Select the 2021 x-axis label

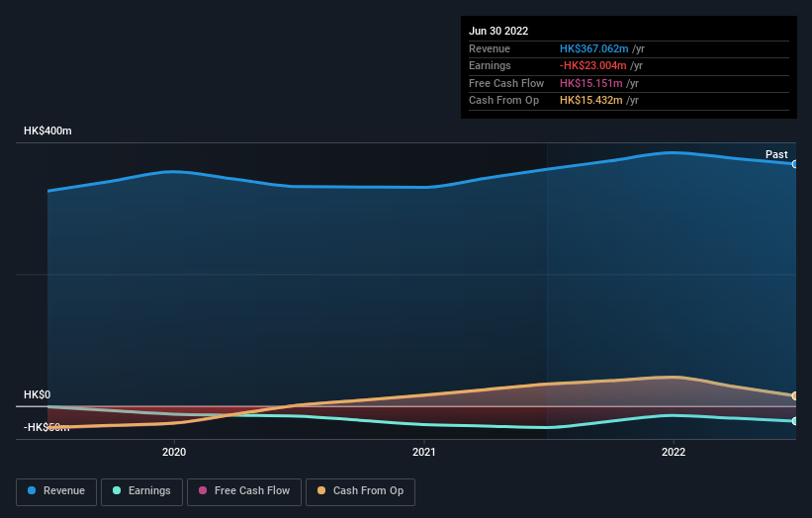tap(423, 452)
